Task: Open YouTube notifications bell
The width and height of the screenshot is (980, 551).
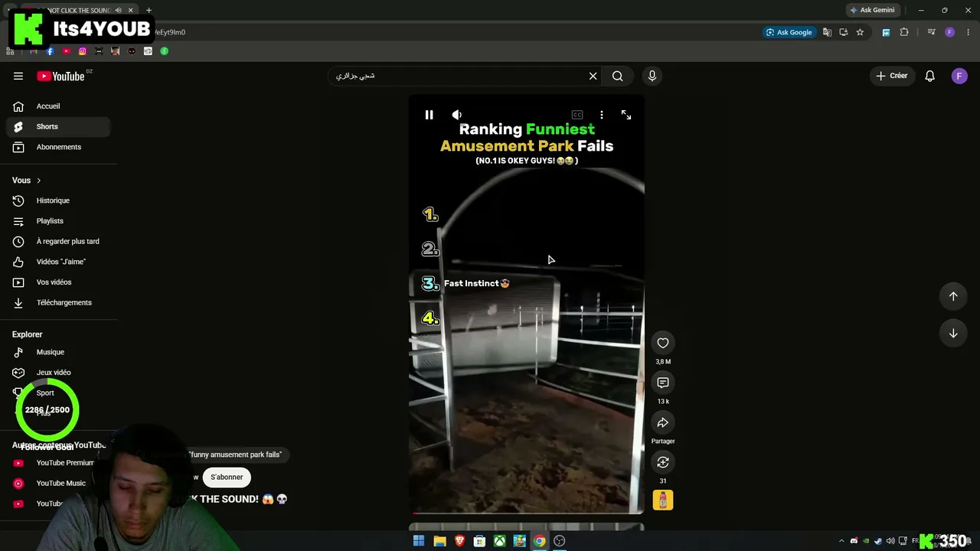Action: 929,76
